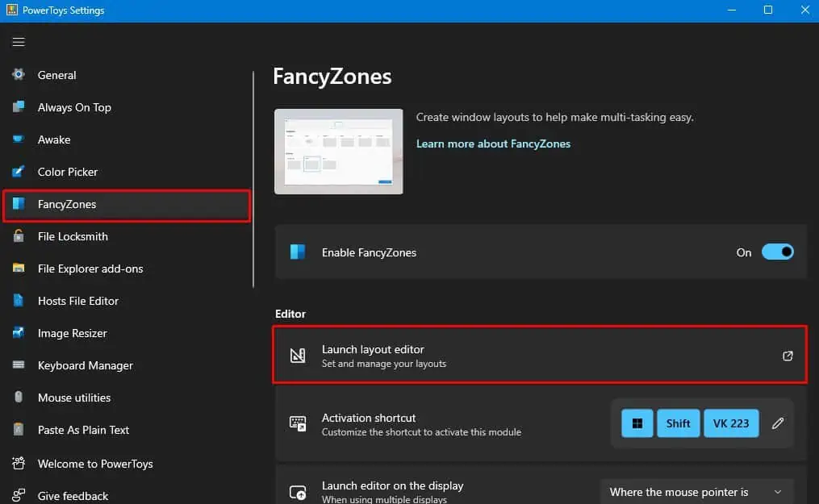Viewport: 819px width, 504px height.
Task: Click the Awake cup icon in sidebar
Action: click(19, 140)
